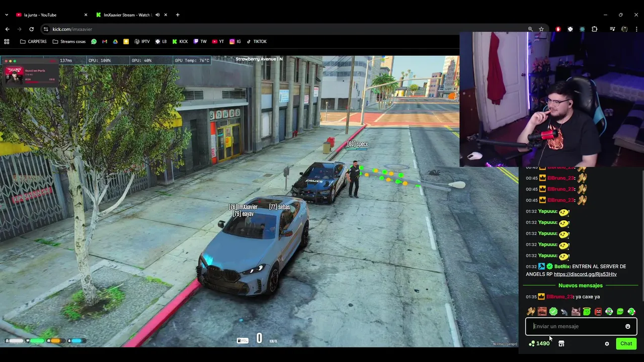Open the Gmail bookmark

tap(105, 42)
